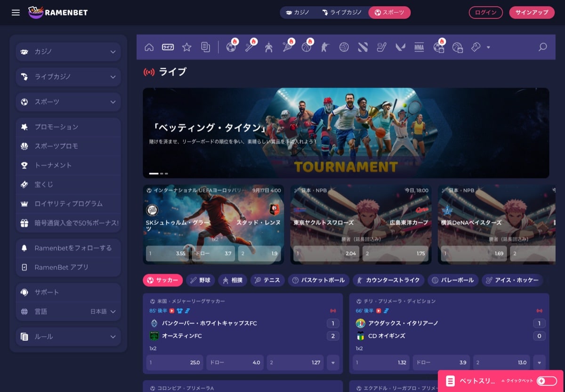
Task: Expand more markets for the Audax Italiano match
Action: 539,362
